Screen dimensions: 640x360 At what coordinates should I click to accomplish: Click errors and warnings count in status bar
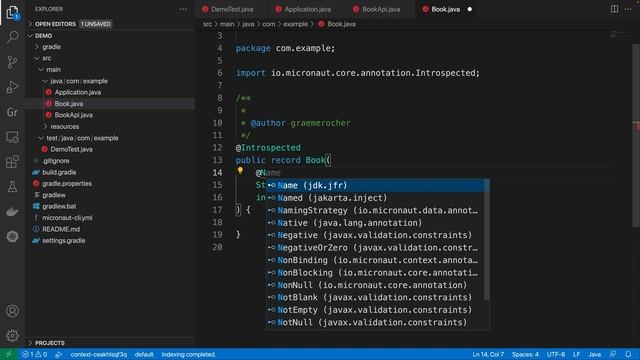point(35,354)
